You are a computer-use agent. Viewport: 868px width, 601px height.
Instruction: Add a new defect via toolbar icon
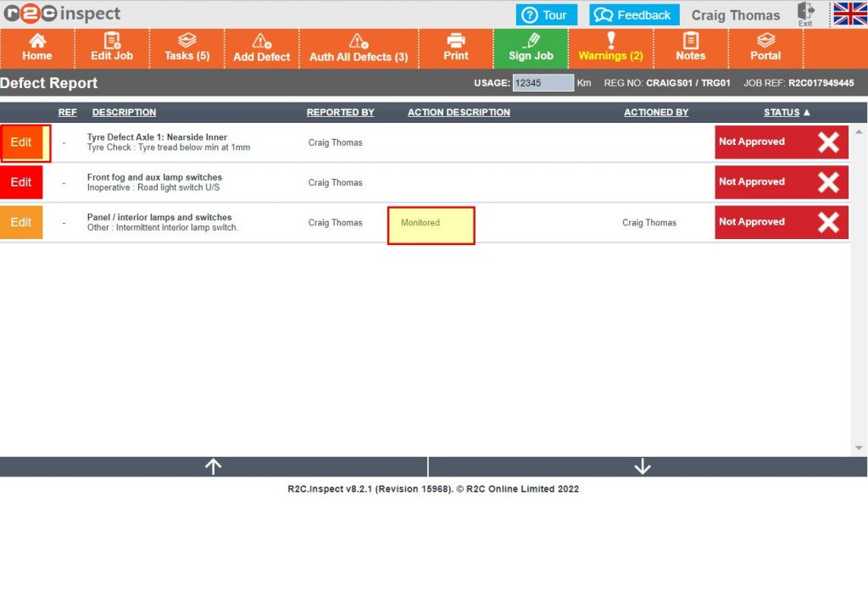[261, 48]
